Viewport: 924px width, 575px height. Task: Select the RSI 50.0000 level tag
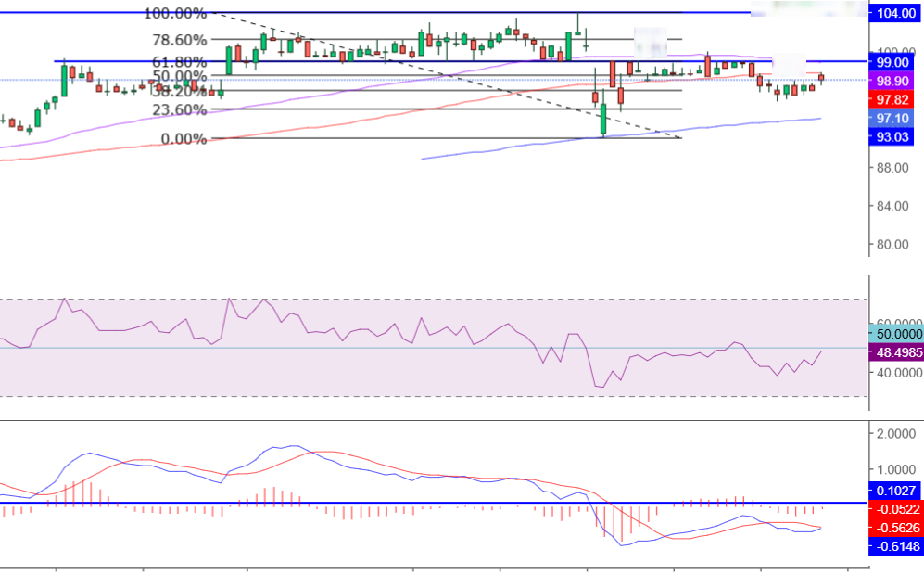click(896, 334)
